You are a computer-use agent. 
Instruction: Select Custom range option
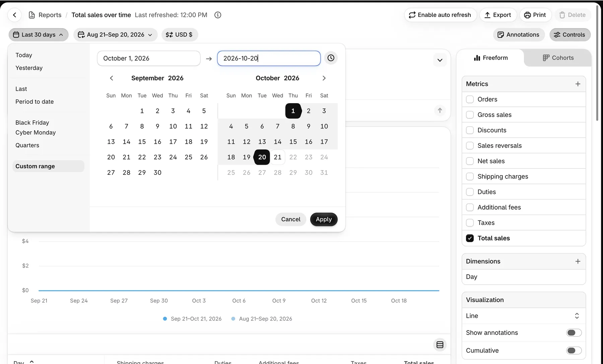click(x=49, y=166)
